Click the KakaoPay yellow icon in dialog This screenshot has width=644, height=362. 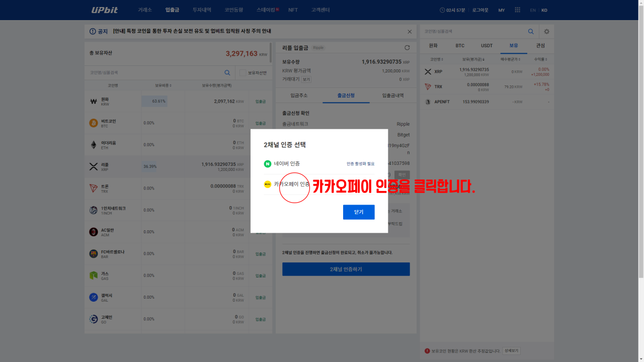click(268, 185)
